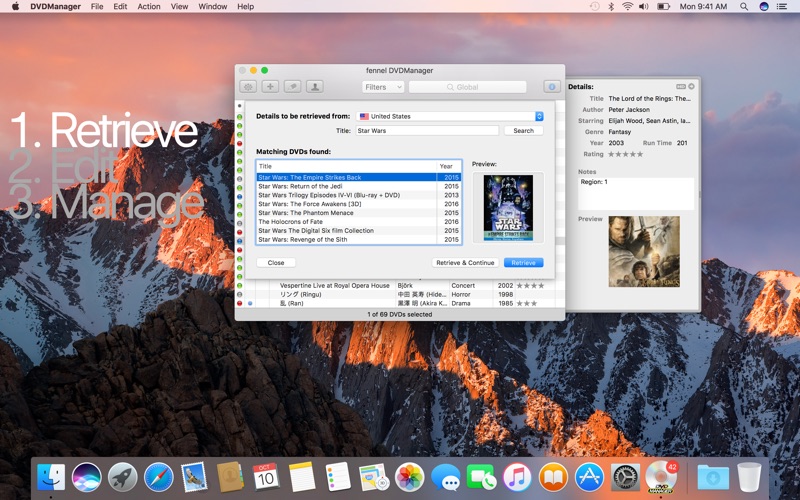Select Star Wars: Return of the Jedi
The image size is (800, 500).
359,186
